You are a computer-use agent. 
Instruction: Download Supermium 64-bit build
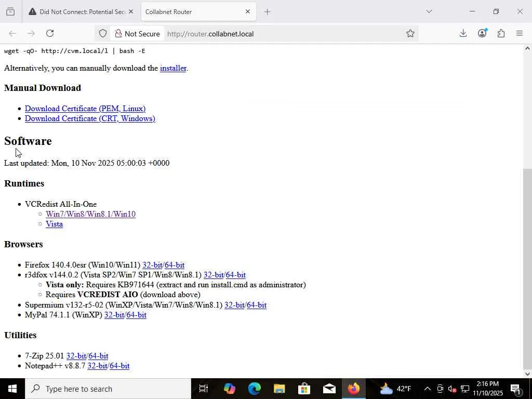[257, 305]
